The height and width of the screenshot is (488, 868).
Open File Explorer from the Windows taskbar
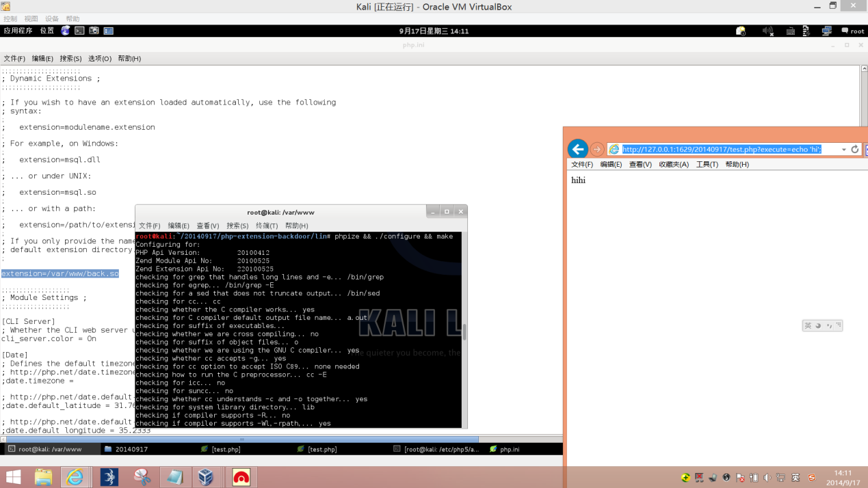tap(43, 476)
